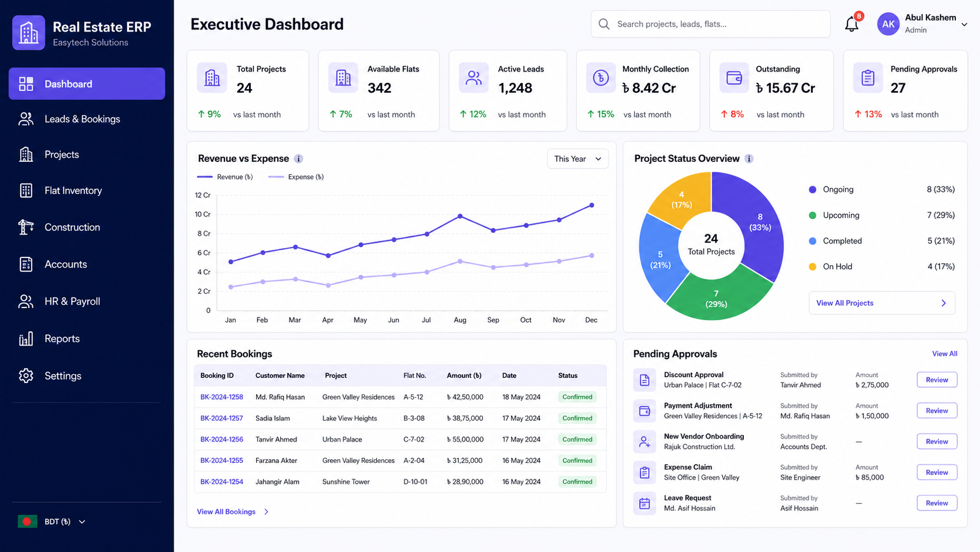Focus the search projects, leads, flats field

(x=710, y=24)
